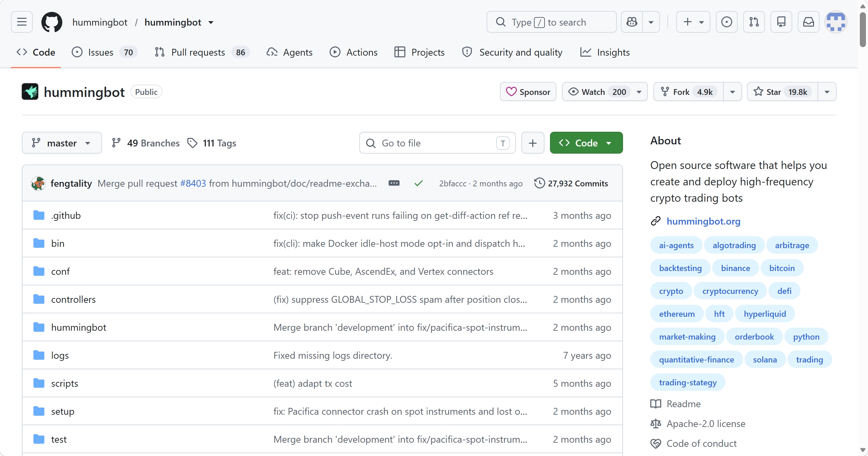Open the conf folder
This screenshot has height=456, width=868.
(60, 271)
